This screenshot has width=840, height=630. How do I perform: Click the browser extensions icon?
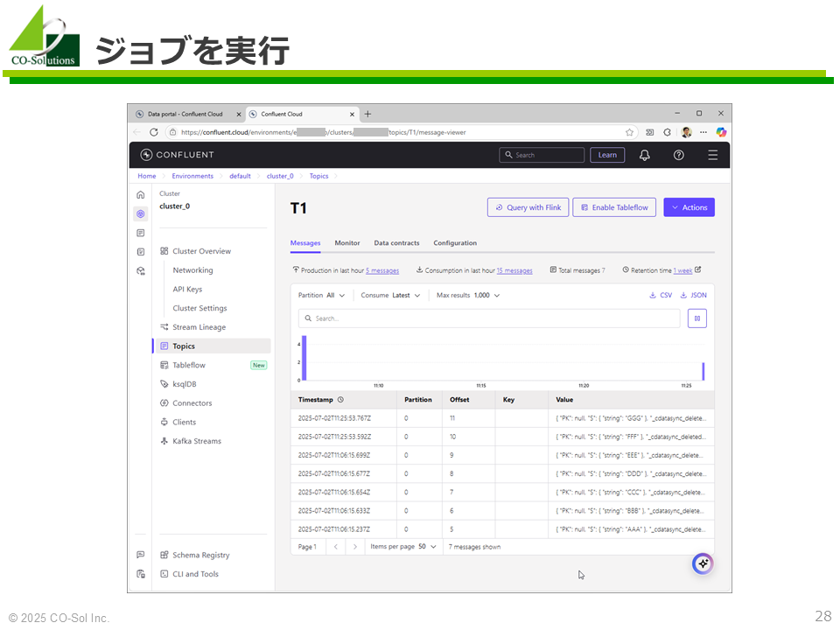[x=667, y=132]
